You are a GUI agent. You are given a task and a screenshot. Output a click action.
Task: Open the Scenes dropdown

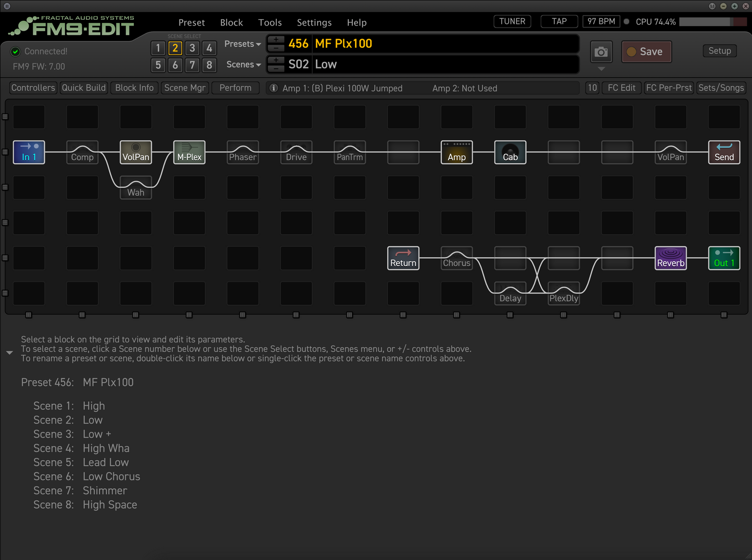(244, 65)
